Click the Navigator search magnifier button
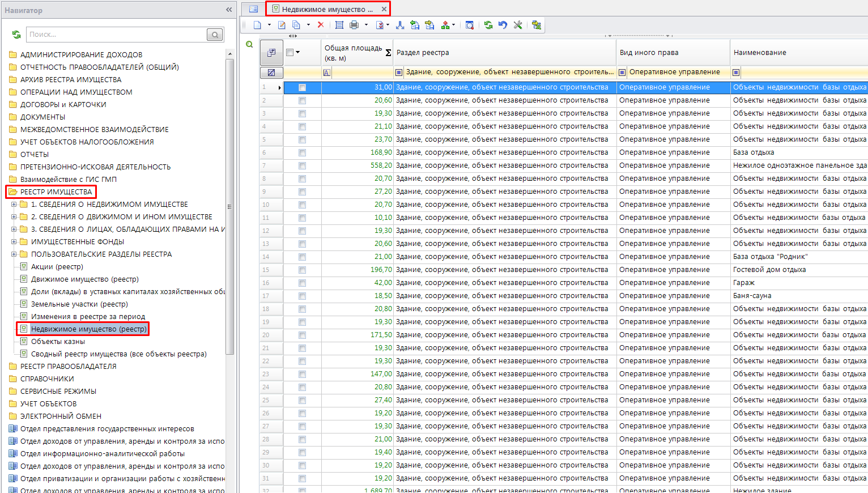The width and height of the screenshot is (868, 493). [x=215, y=35]
